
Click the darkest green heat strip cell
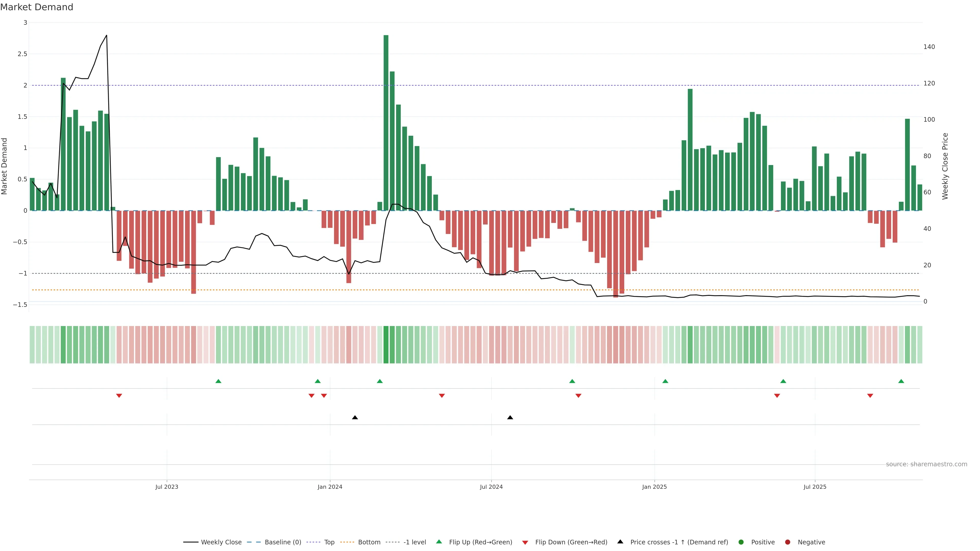pyautogui.click(x=386, y=345)
